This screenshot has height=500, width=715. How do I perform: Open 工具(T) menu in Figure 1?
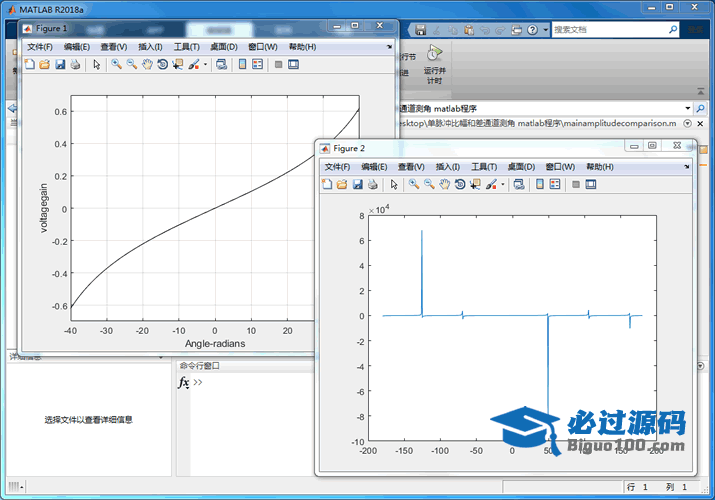(187, 47)
